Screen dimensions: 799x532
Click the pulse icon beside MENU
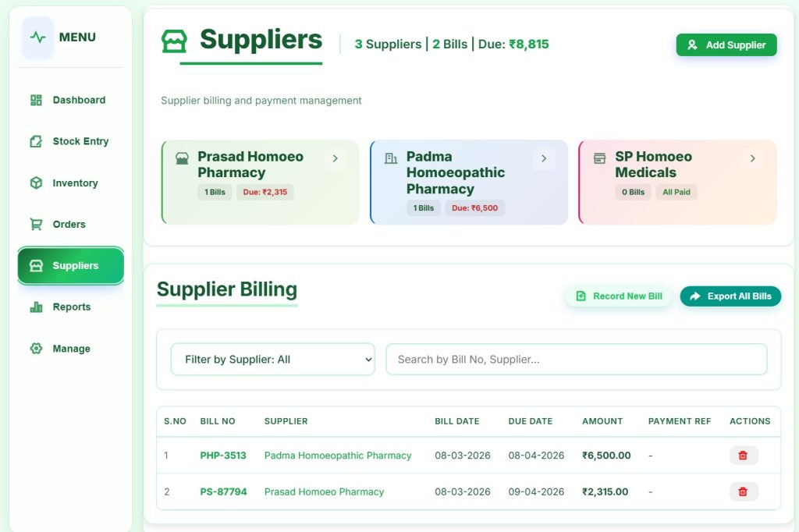pyautogui.click(x=37, y=37)
